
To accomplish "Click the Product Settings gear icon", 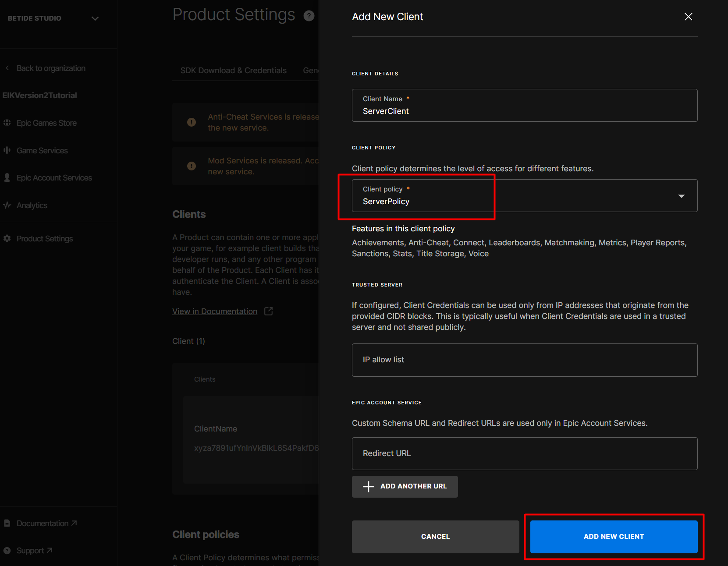I will [x=7, y=238].
